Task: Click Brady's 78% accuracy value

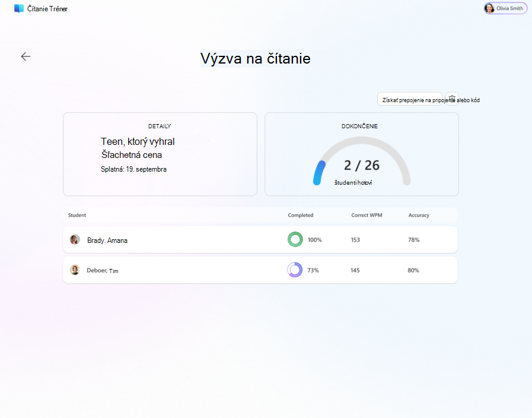Action: tap(413, 240)
